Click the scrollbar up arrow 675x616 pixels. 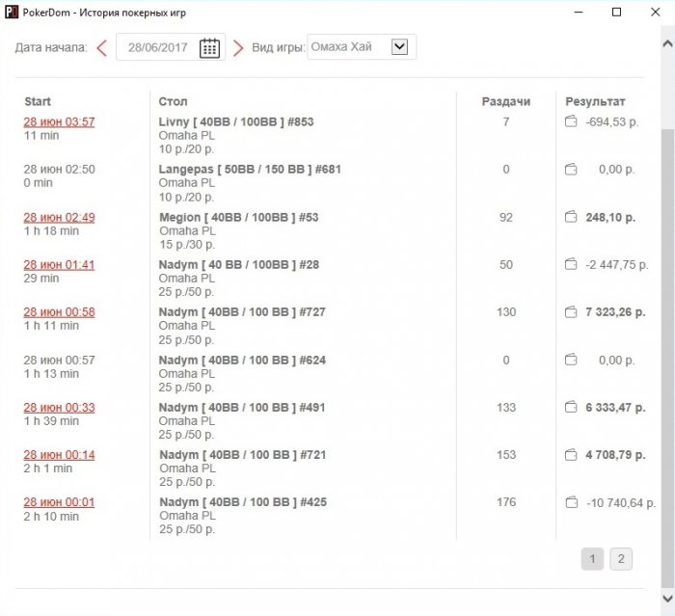click(x=667, y=43)
